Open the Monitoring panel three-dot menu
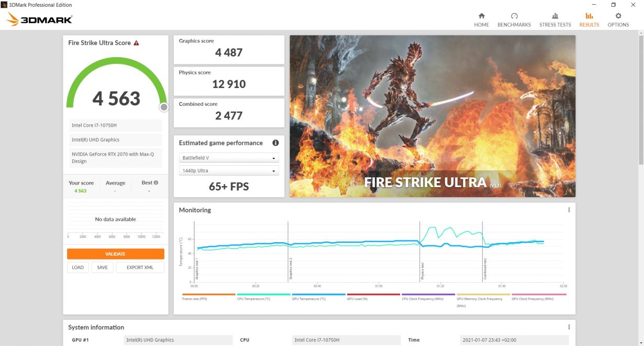Viewport: 644px width, 346px height. pos(569,210)
